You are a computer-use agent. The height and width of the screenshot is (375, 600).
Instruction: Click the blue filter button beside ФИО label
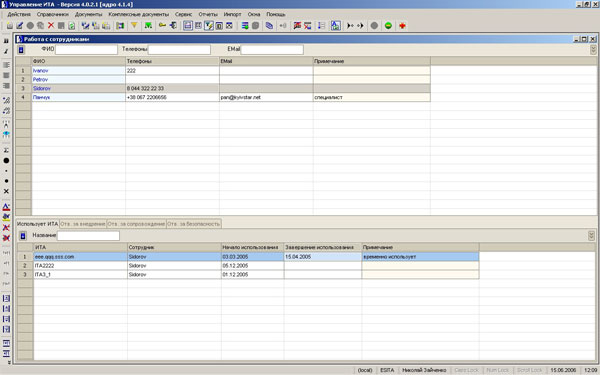21,50
